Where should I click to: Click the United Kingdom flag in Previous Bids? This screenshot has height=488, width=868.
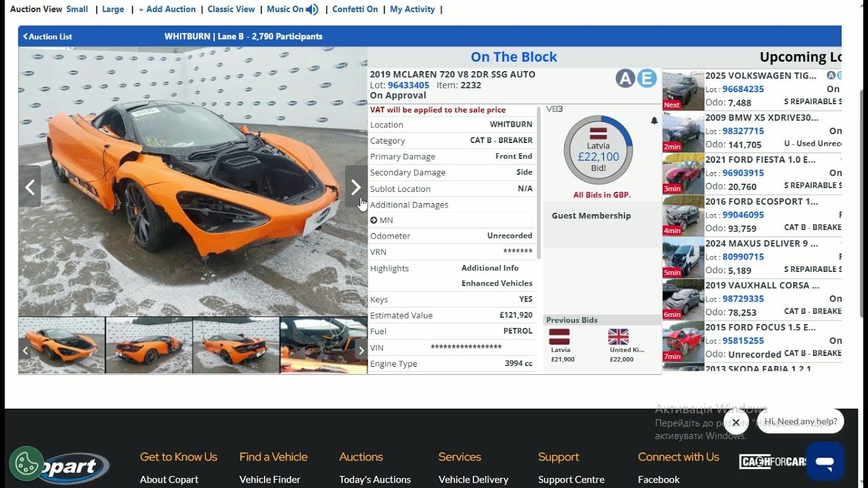[618, 337]
